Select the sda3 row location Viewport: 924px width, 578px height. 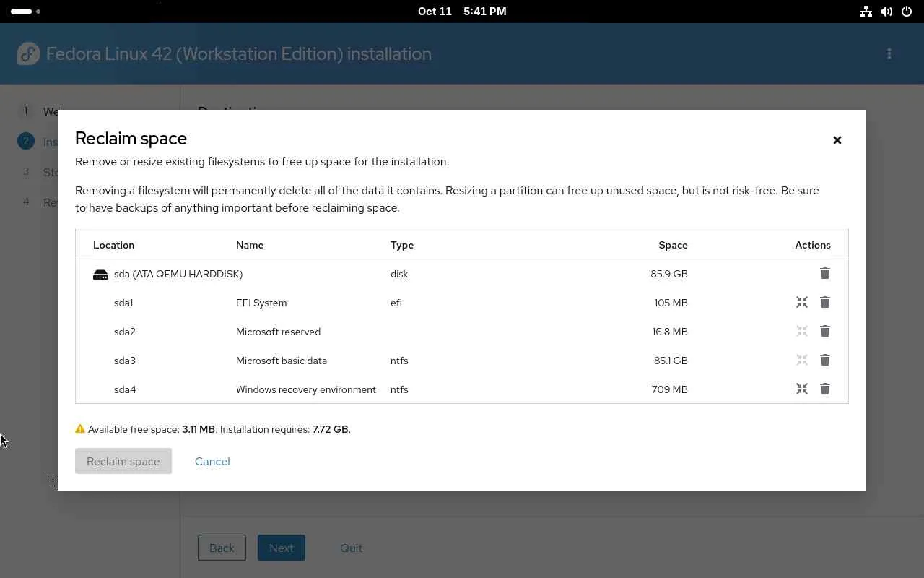click(x=125, y=361)
